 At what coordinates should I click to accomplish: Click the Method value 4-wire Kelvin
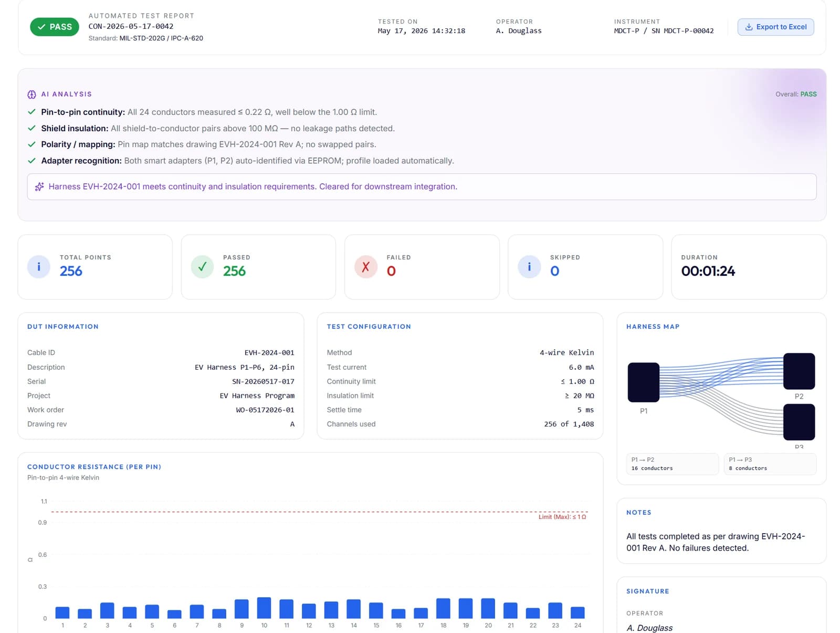pos(567,352)
